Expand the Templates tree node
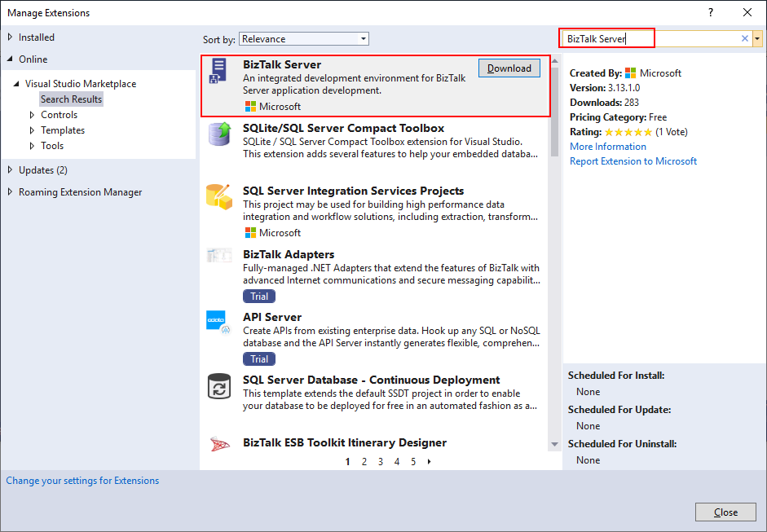 [x=33, y=130]
